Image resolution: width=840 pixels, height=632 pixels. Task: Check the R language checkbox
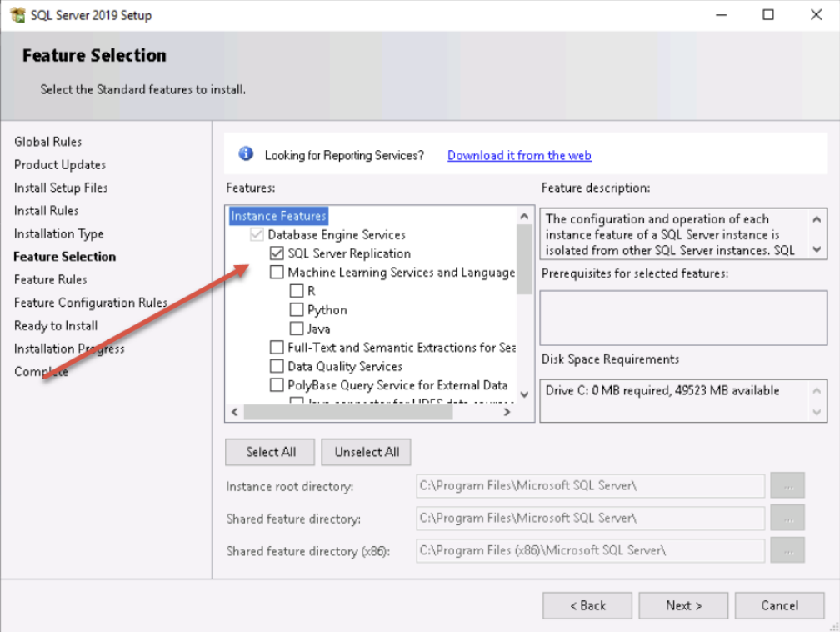pyautogui.click(x=297, y=291)
